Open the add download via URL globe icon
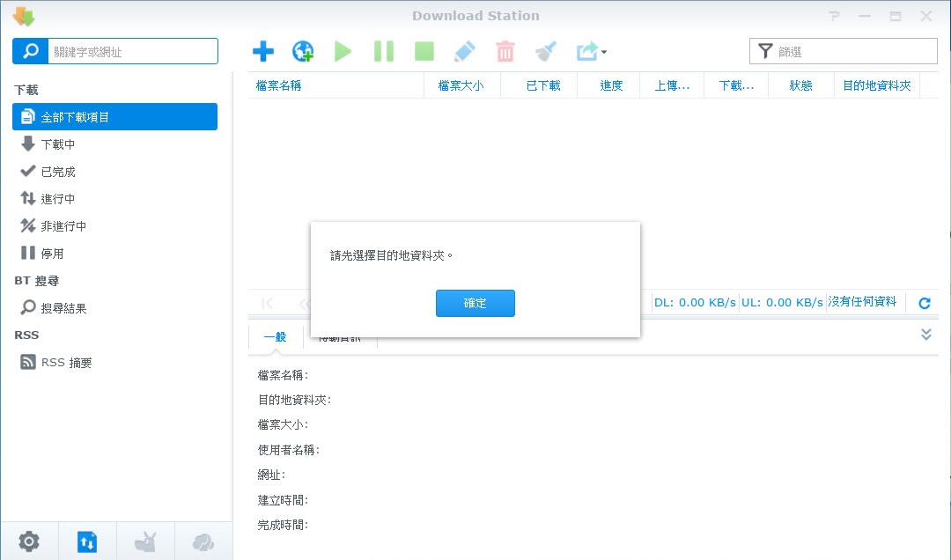This screenshot has height=560, width=951. (303, 52)
